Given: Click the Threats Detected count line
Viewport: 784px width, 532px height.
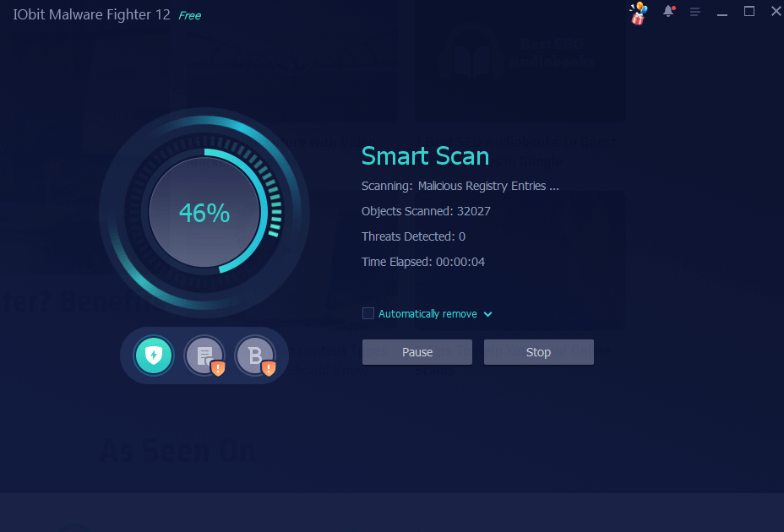Looking at the screenshot, I should tap(413, 236).
